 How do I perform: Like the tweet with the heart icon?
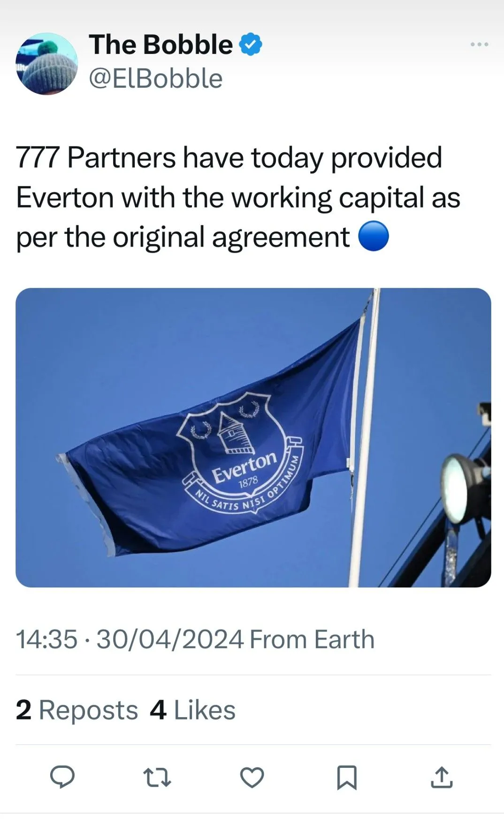252,777
